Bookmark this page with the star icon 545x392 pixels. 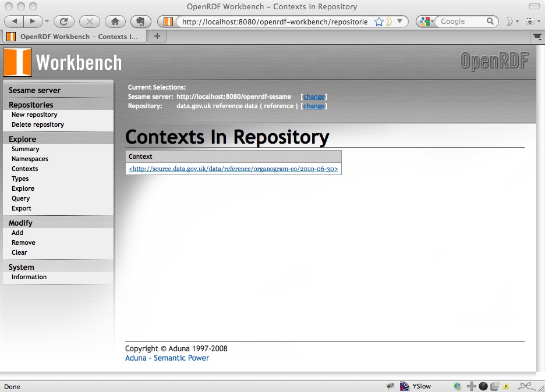tap(379, 22)
